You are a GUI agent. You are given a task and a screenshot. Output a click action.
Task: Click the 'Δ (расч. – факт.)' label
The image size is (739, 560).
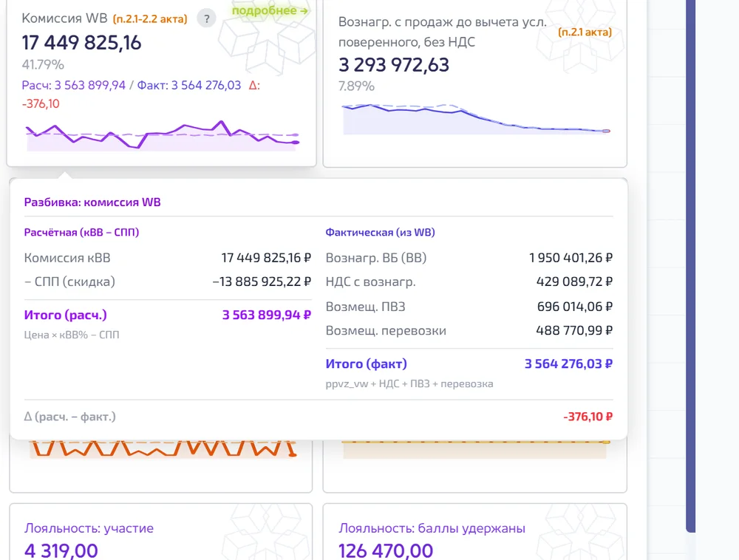(69, 417)
